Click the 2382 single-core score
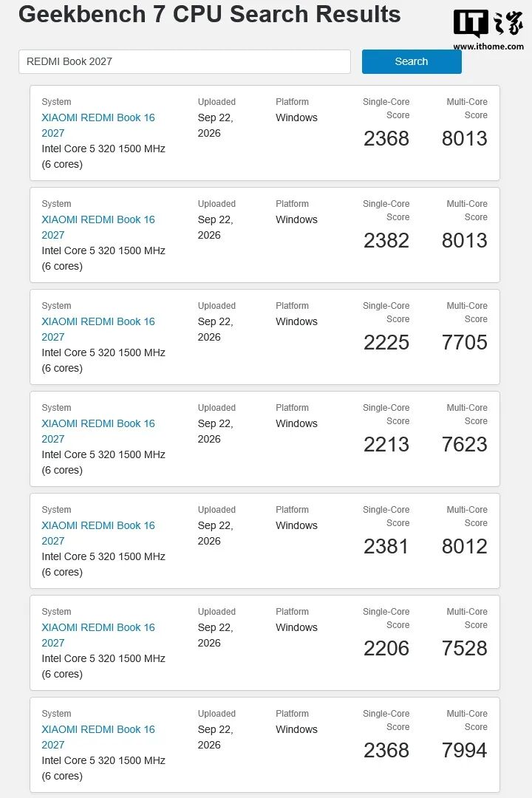This screenshot has height=798, width=532. (x=386, y=240)
